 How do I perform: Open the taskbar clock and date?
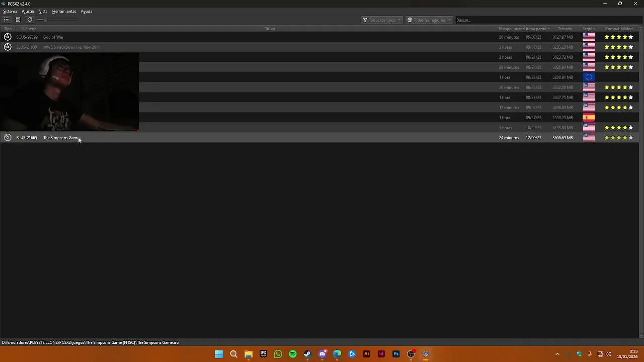click(628, 354)
